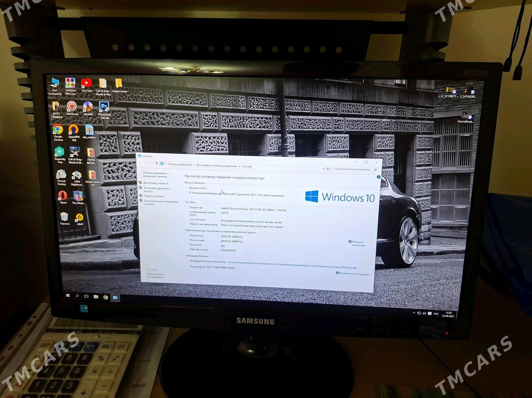This screenshot has width=532, height=398.
Task: Open File Explorer from the taskbar
Action: (96, 297)
